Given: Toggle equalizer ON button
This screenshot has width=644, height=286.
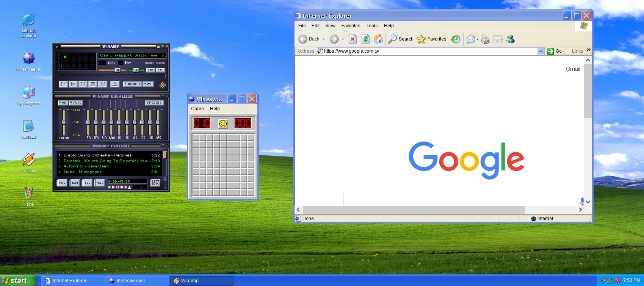Looking at the screenshot, I should tap(63, 103).
